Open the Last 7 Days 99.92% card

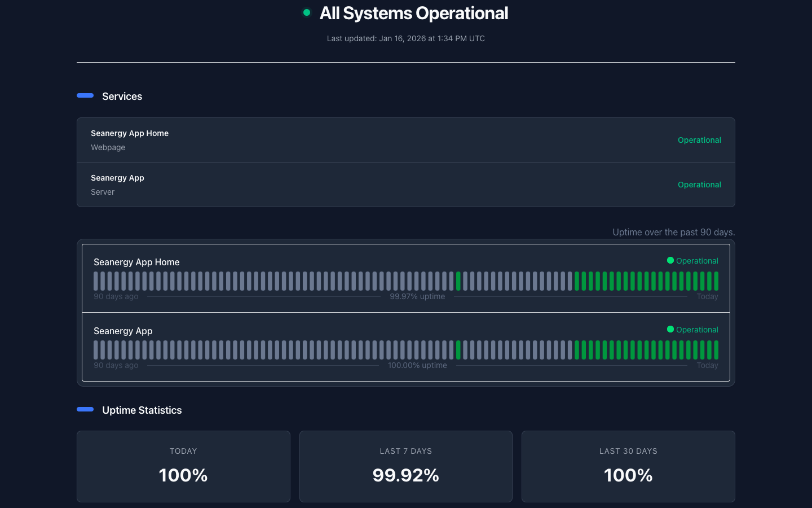tap(405, 466)
